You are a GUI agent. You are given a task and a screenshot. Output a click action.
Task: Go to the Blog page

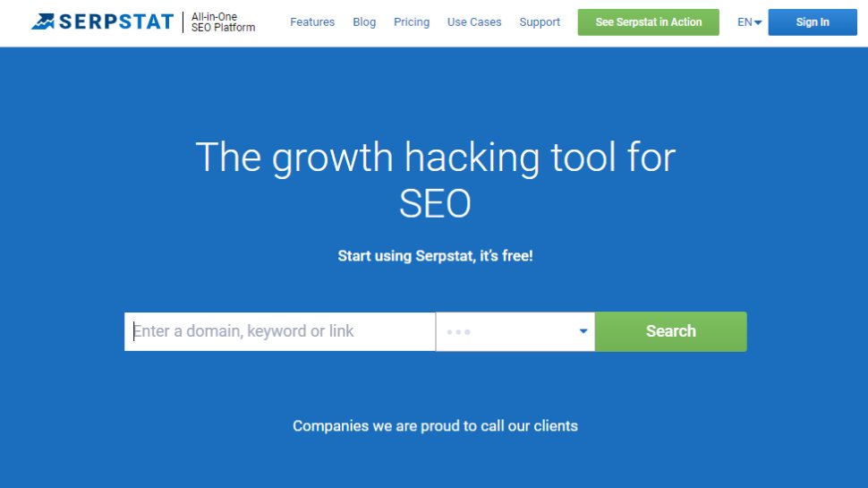364,22
